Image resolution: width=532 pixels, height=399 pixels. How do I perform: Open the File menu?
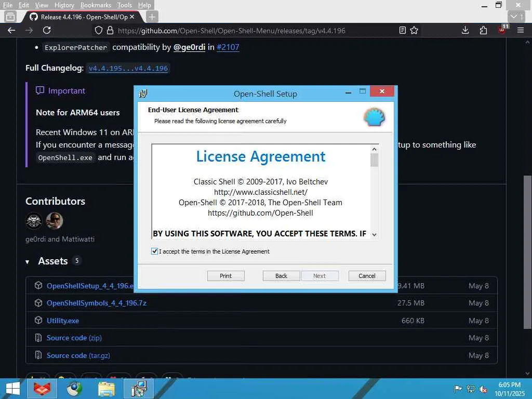tap(7, 5)
